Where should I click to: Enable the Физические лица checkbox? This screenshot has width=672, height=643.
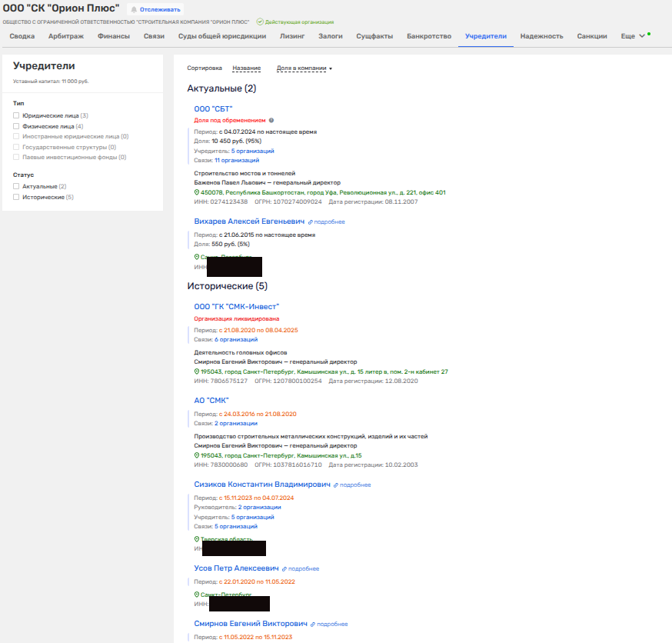[16, 126]
